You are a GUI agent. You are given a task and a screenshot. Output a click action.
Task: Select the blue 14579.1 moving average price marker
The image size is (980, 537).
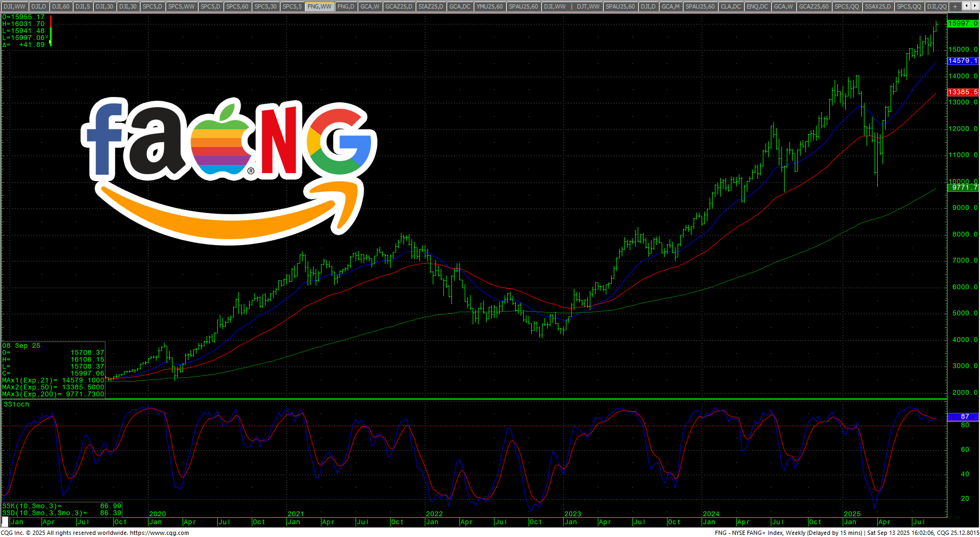click(963, 61)
